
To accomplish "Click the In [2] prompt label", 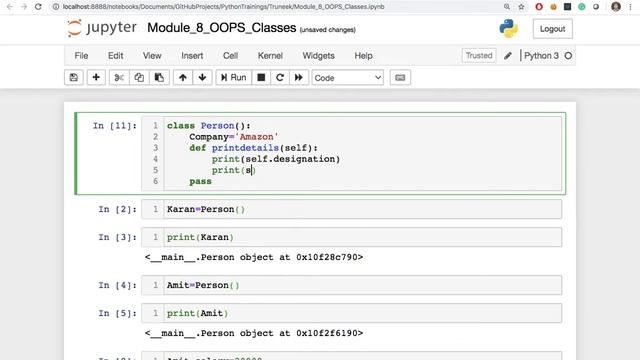I will (x=118, y=209).
